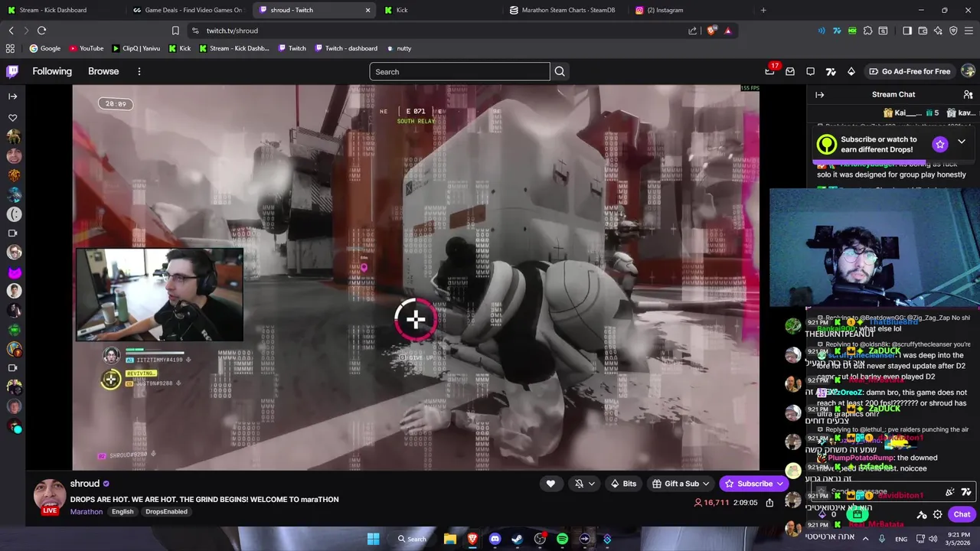The height and width of the screenshot is (551, 980).
Task: Open the Twitch user avatar menu
Action: click(x=968, y=71)
